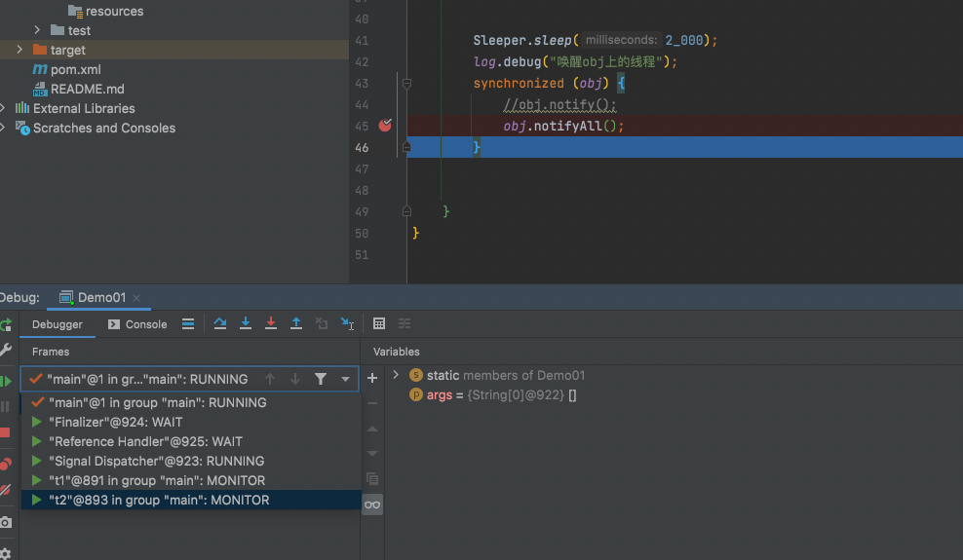Toggle the thread filter funnel icon

point(321,379)
